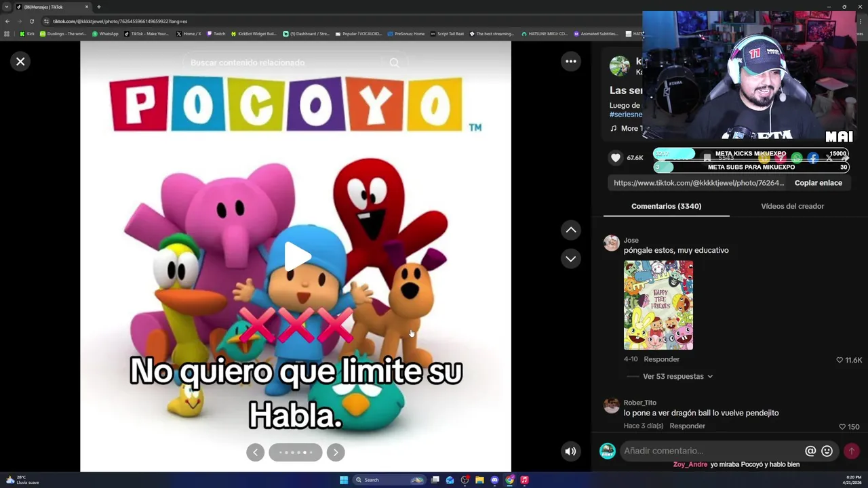Image resolution: width=868 pixels, height=488 pixels.
Task: Click 'Responder' under Jose's comment
Action: 661,359
